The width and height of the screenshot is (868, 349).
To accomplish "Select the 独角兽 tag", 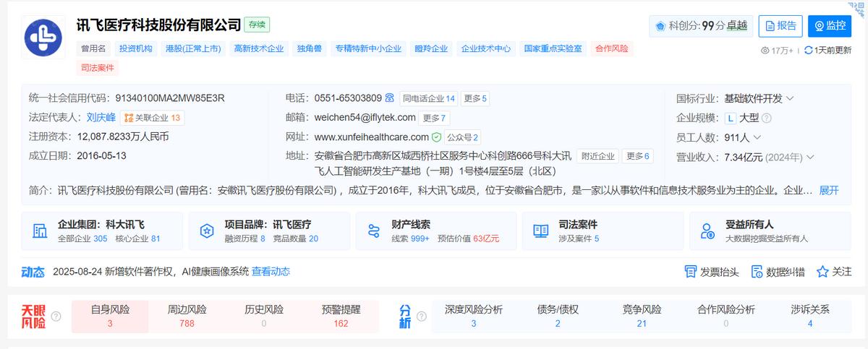I will point(309,49).
